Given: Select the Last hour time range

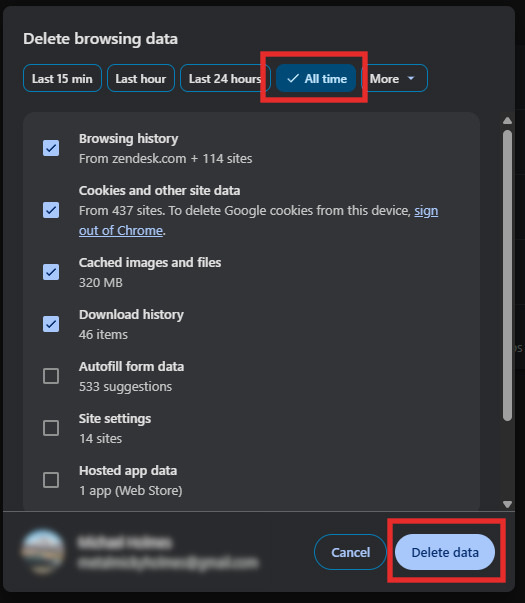Looking at the screenshot, I should [x=141, y=78].
